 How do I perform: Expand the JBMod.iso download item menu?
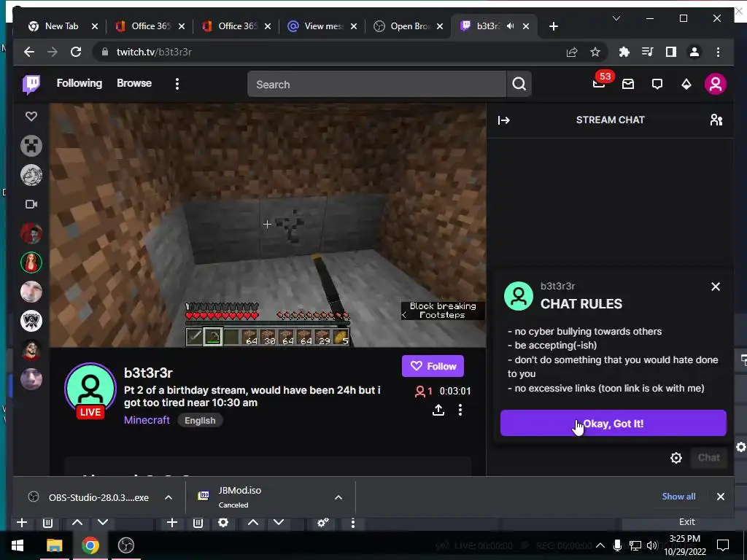pyautogui.click(x=338, y=497)
